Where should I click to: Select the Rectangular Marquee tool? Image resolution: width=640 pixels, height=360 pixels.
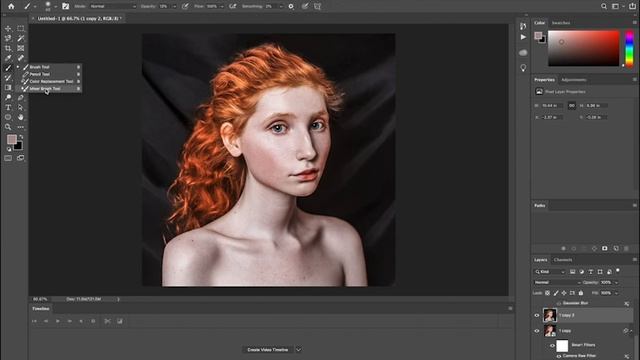point(21,29)
